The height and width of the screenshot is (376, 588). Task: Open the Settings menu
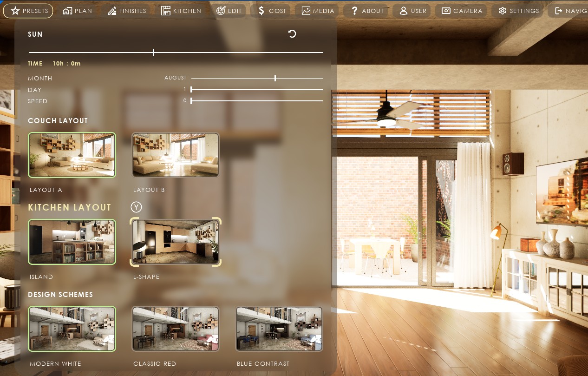tap(518, 11)
